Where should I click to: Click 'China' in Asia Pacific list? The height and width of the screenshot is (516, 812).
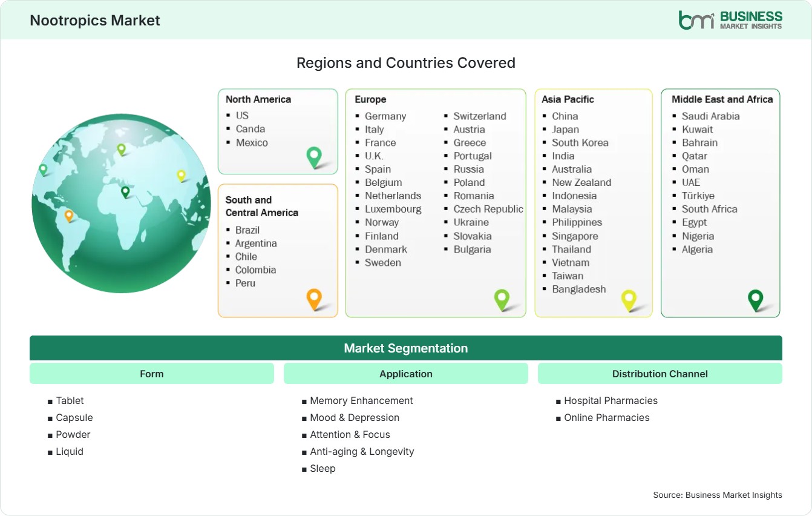[x=565, y=116]
